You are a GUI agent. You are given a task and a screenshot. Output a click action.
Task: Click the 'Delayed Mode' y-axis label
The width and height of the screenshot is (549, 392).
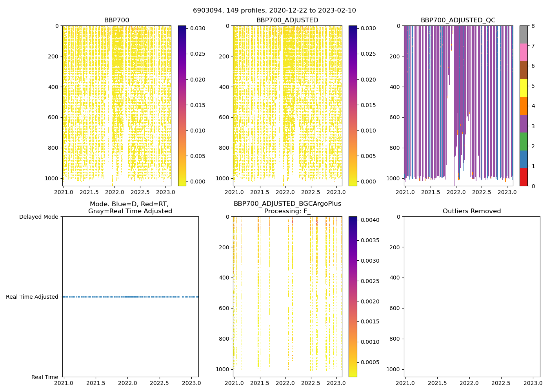38,217
